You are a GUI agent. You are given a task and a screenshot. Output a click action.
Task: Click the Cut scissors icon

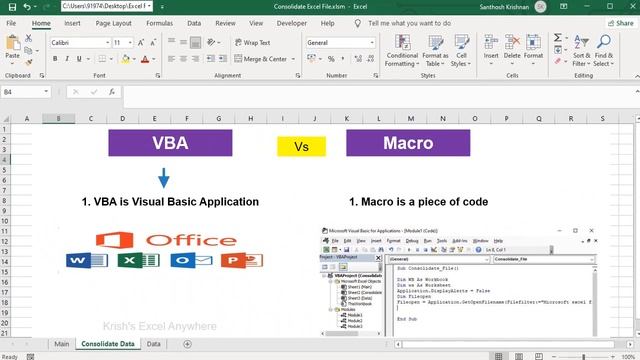click(x=29, y=38)
